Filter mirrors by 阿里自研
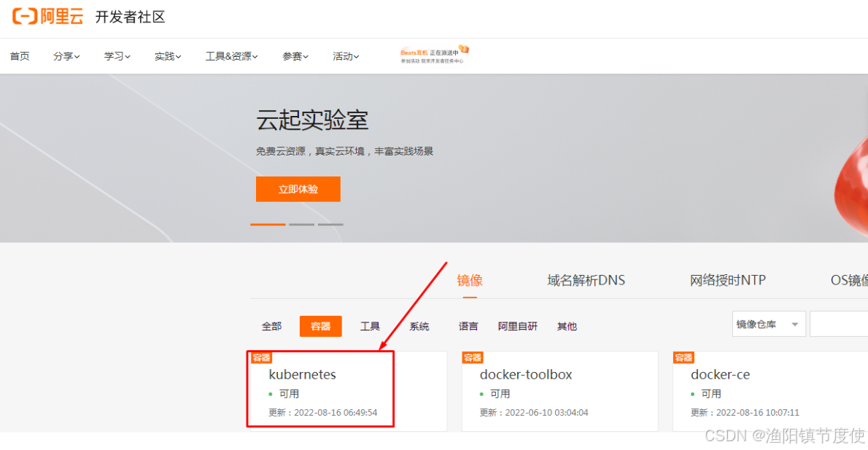The image size is (868, 450). (518, 327)
